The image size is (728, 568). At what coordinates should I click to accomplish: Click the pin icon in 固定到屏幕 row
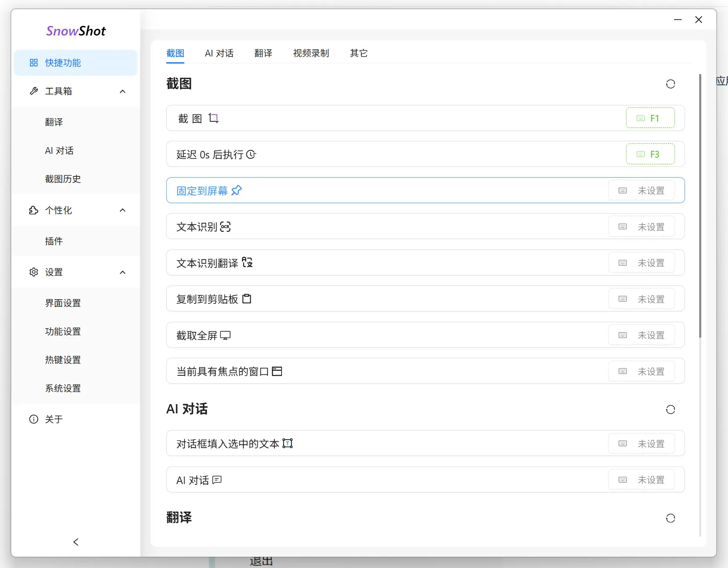tap(236, 190)
